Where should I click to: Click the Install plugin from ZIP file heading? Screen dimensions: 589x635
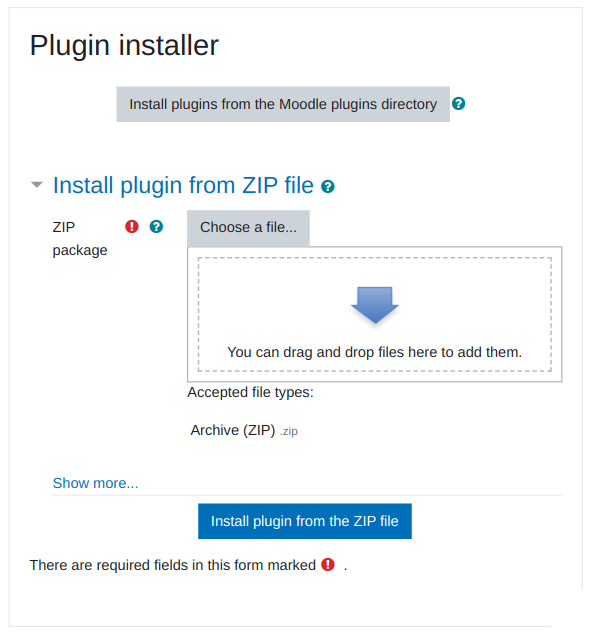tap(183, 185)
